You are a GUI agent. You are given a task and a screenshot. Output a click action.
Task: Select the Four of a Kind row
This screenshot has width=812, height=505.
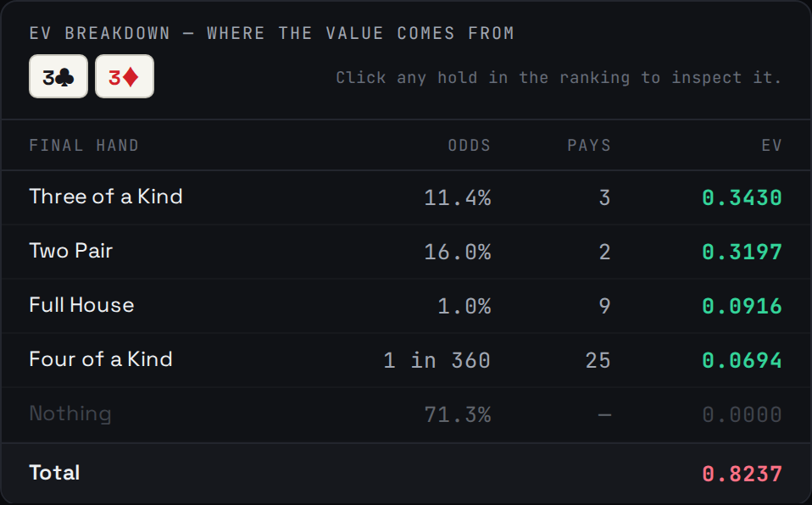coord(406,360)
